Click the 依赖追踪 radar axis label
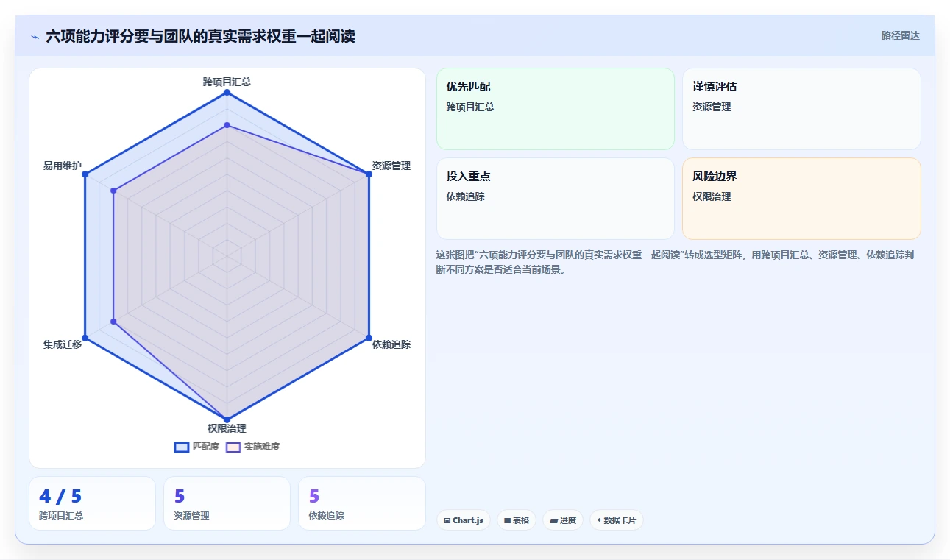This screenshot has height=560, width=950. (x=391, y=344)
